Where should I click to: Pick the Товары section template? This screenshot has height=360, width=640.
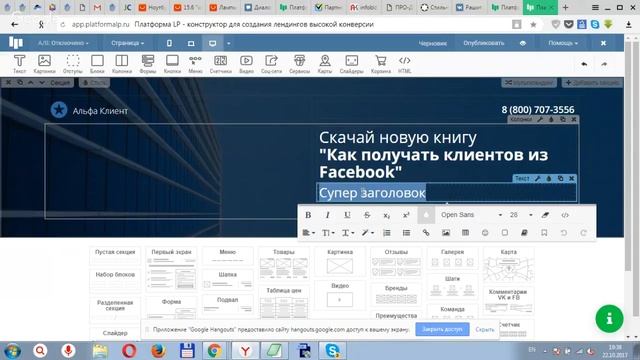pos(284,263)
